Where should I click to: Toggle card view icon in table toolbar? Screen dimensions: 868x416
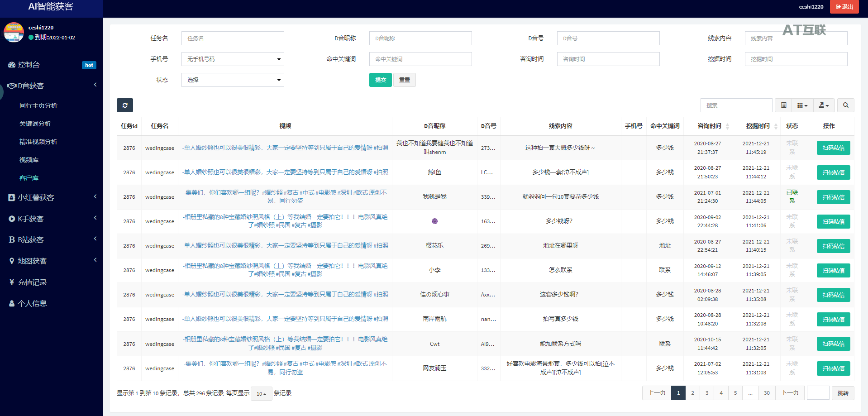pos(784,105)
